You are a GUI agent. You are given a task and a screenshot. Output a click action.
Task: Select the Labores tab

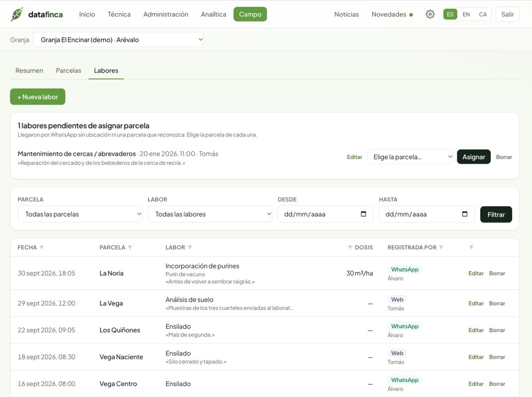pyautogui.click(x=106, y=70)
